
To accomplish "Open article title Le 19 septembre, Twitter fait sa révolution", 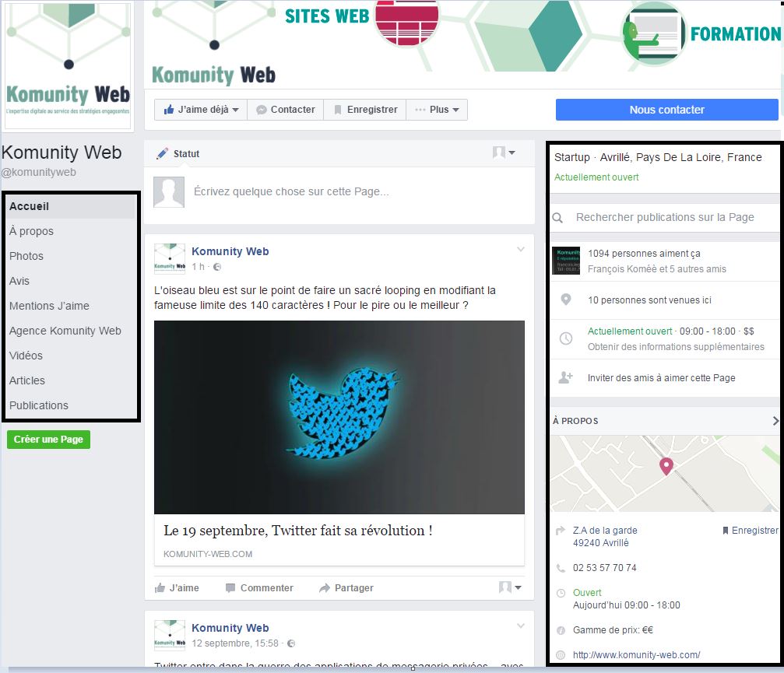I will 297,531.
